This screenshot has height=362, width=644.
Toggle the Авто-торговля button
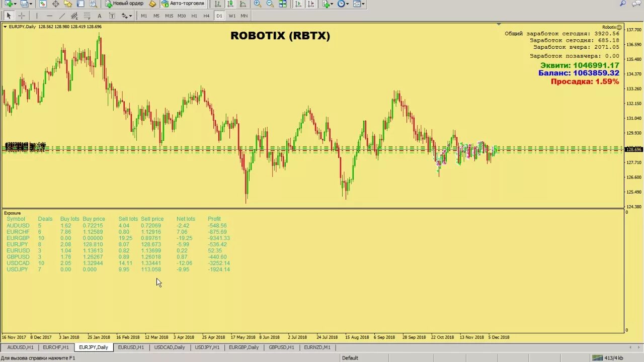click(183, 4)
